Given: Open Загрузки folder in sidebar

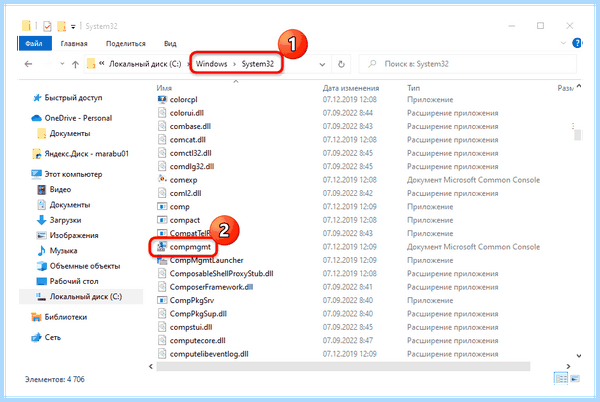Looking at the screenshot, I should (65, 220).
